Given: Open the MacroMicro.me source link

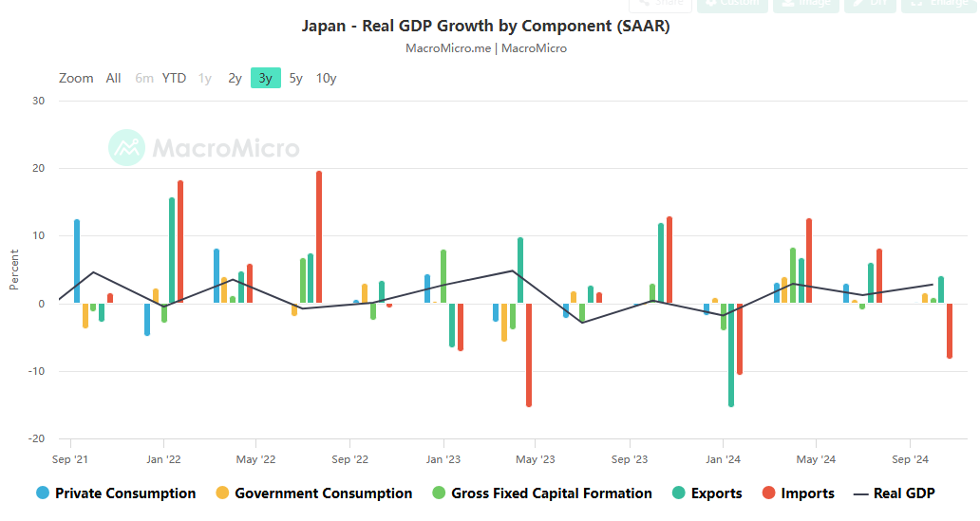Looking at the screenshot, I should (447, 48).
